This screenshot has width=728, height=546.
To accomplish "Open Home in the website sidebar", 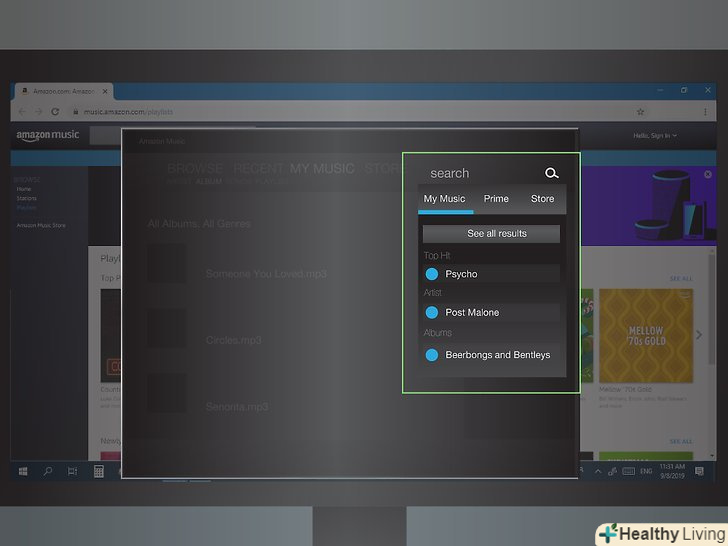I will coord(24,189).
